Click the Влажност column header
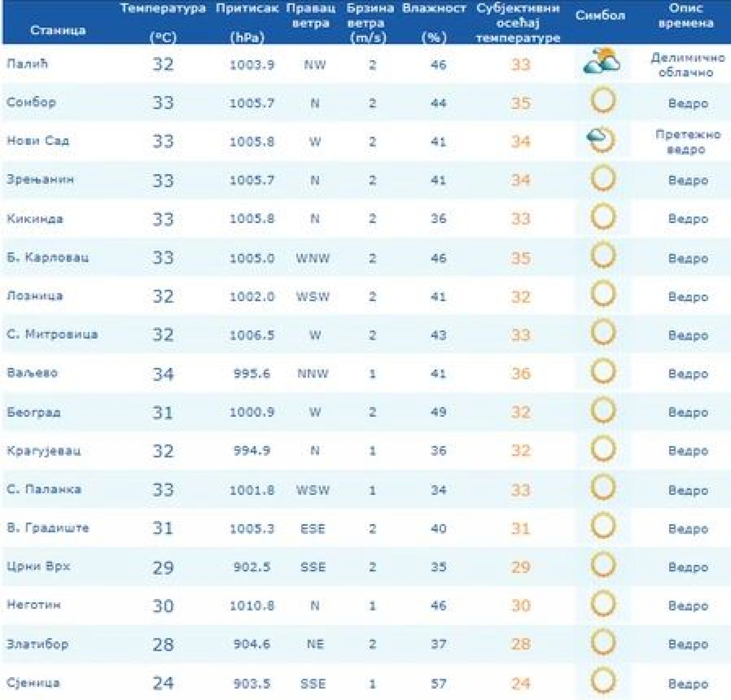 (434, 8)
